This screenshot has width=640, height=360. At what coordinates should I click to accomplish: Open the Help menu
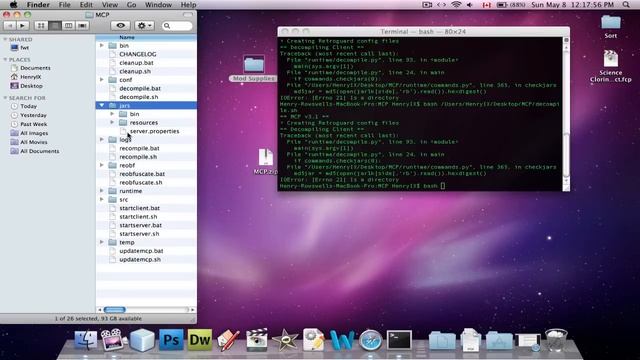[x=188, y=5]
